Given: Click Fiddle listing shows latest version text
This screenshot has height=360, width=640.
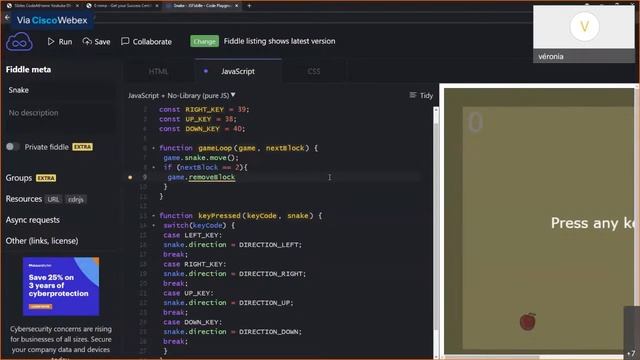Looking at the screenshot, I should coord(280,41).
